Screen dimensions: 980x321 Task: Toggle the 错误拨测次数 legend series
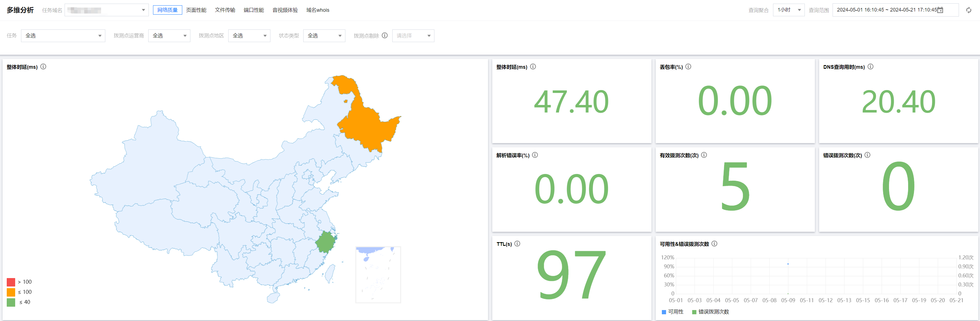[x=710, y=312]
